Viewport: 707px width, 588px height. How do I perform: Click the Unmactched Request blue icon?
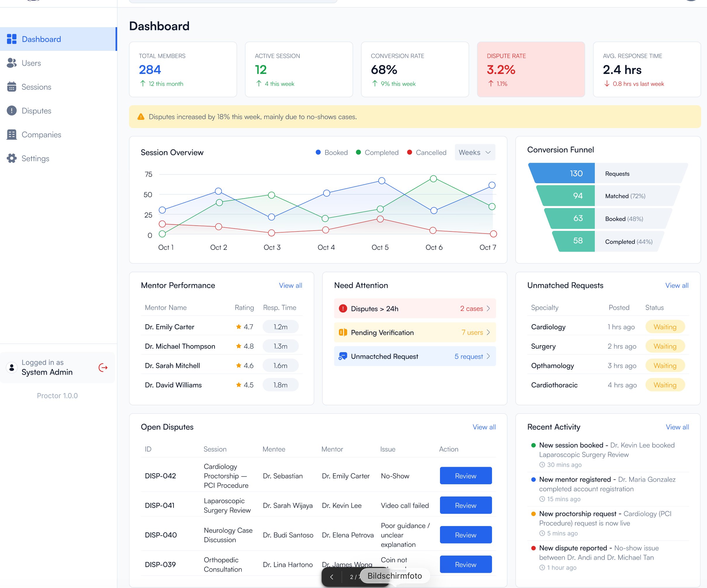pos(343,356)
